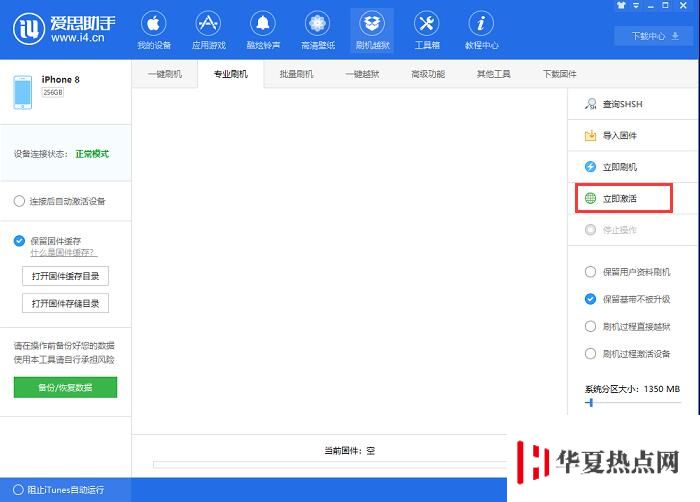Toggle 阻止iTunes自动运行 option

pos(18,490)
